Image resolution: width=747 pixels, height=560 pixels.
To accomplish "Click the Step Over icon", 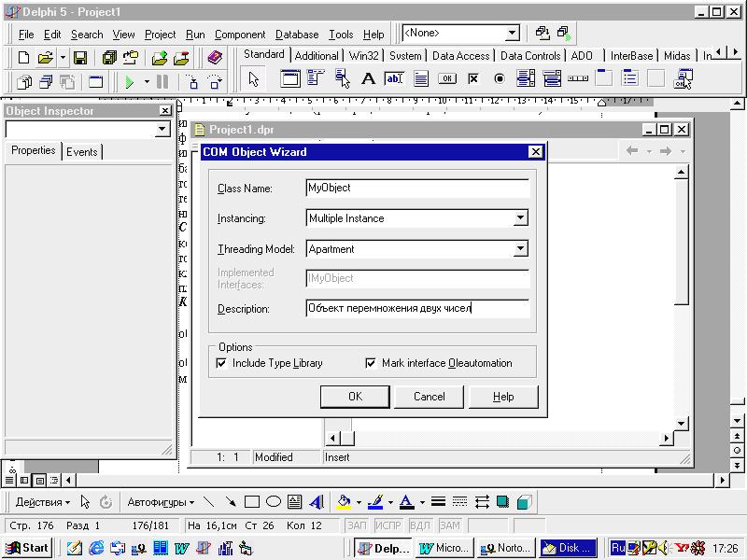I will point(215,82).
